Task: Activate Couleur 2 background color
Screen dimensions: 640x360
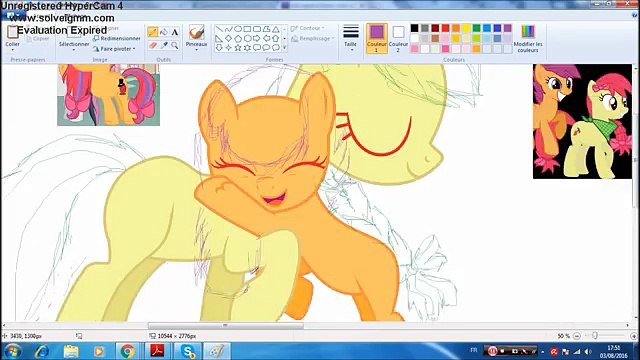Action: click(398, 38)
